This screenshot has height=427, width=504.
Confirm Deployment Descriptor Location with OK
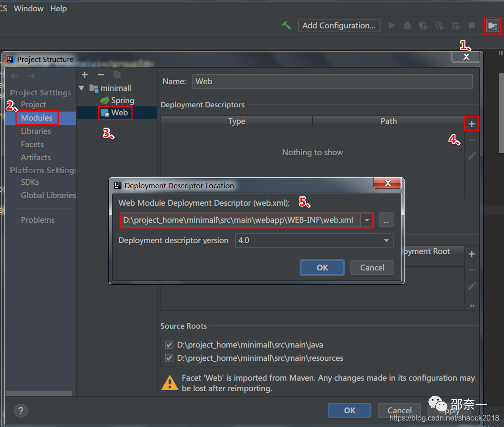[x=322, y=268]
